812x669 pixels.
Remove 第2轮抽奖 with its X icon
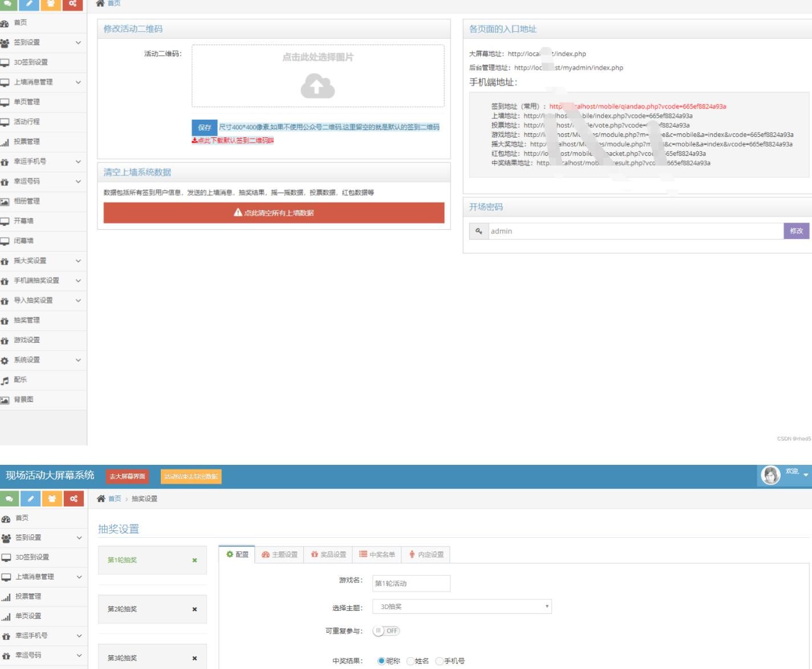pyautogui.click(x=194, y=609)
